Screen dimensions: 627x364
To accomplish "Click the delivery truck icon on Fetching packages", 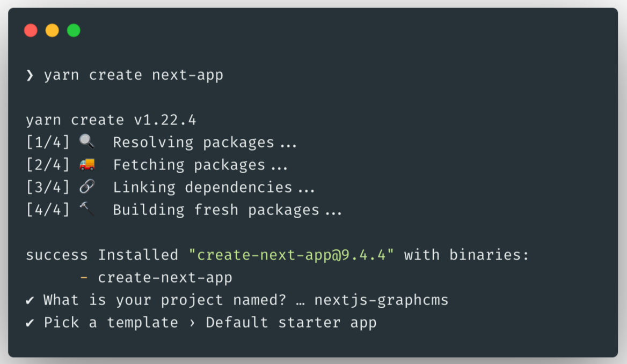I will pos(86,164).
